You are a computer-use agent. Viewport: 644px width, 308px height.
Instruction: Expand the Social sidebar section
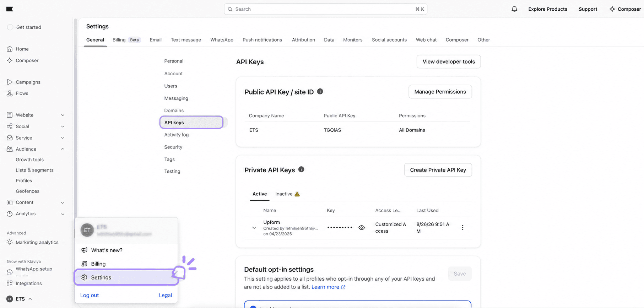(63, 126)
